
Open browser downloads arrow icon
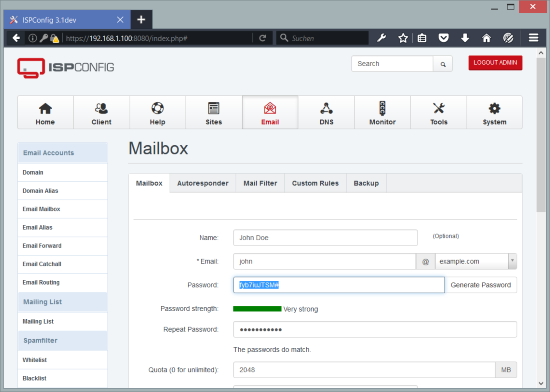[465, 38]
